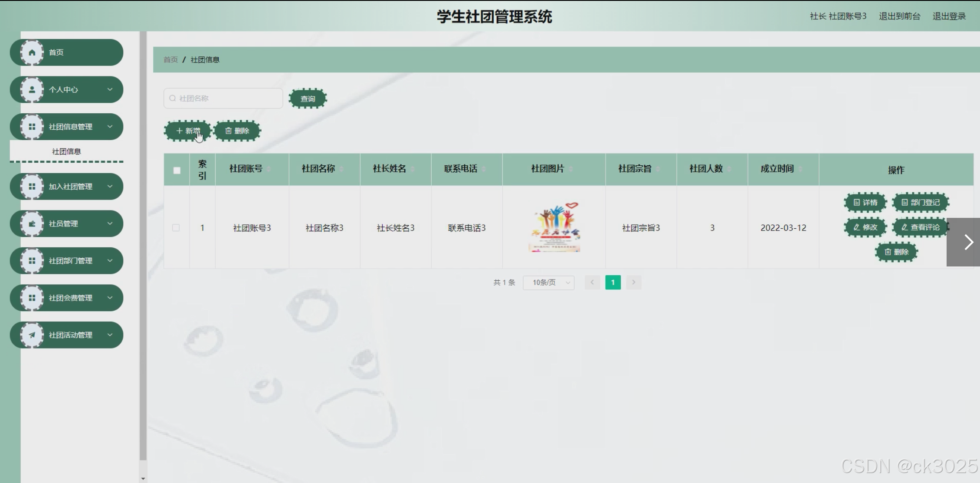The width and height of the screenshot is (980, 483).
Task: Click the 修改 edit button
Action: tap(865, 227)
